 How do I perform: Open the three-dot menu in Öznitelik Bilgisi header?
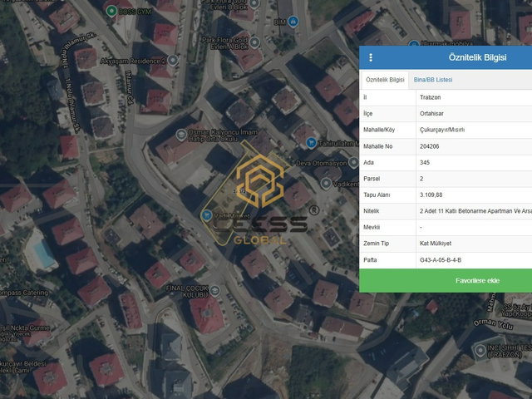(371, 57)
